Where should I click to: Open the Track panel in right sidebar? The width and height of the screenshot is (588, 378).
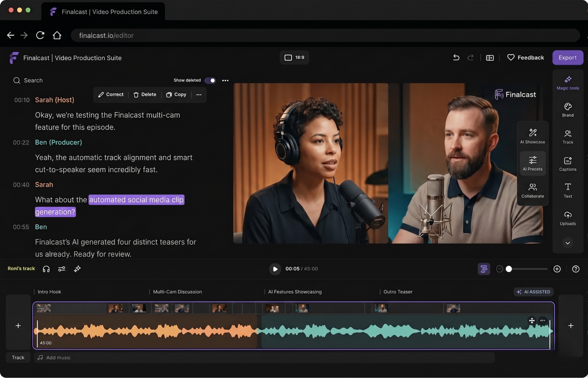click(x=568, y=137)
